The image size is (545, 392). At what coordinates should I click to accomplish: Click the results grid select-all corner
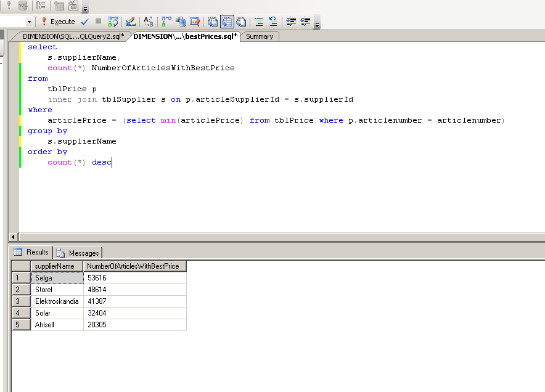[x=21, y=266]
